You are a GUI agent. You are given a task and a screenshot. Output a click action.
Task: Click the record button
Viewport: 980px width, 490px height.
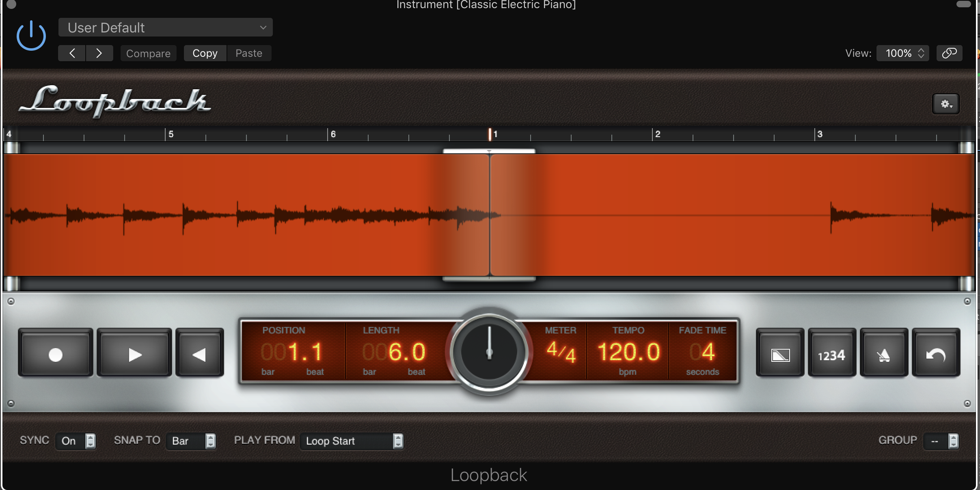pos(56,354)
